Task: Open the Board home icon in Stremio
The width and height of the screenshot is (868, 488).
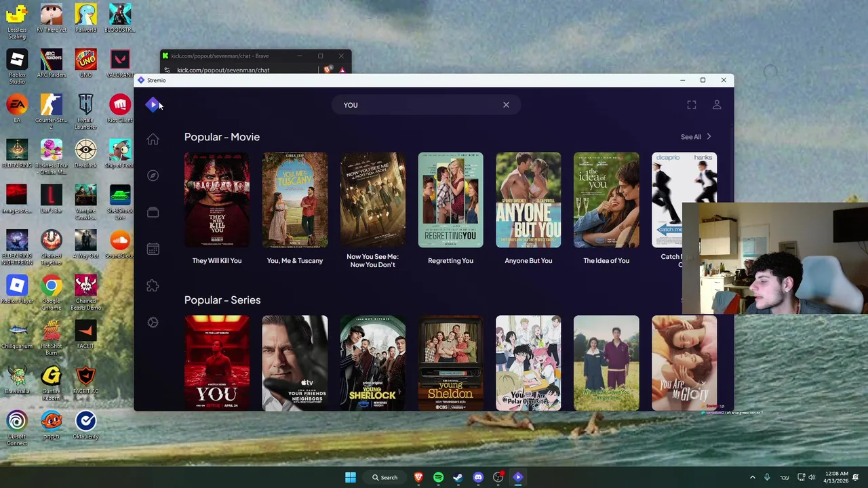Action: point(153,139)
